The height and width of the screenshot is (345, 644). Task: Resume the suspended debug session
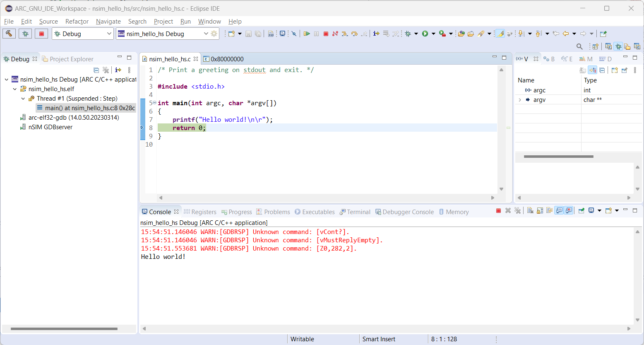307,34
